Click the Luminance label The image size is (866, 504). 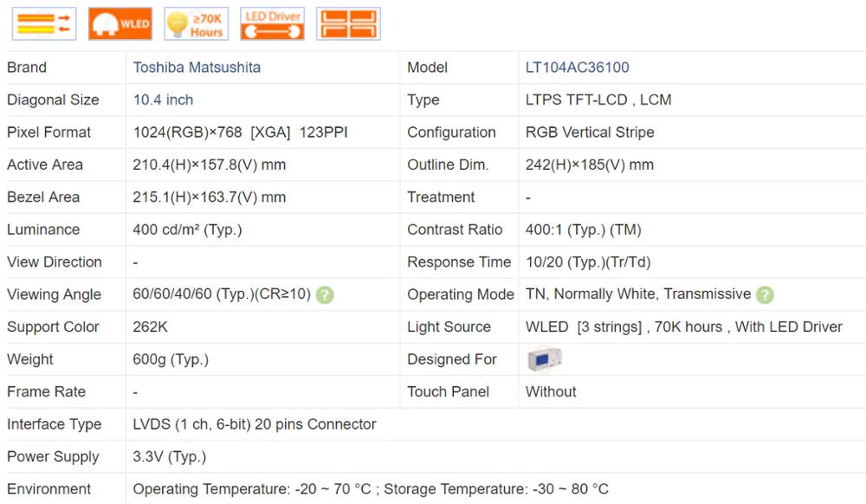pos(43,229)
